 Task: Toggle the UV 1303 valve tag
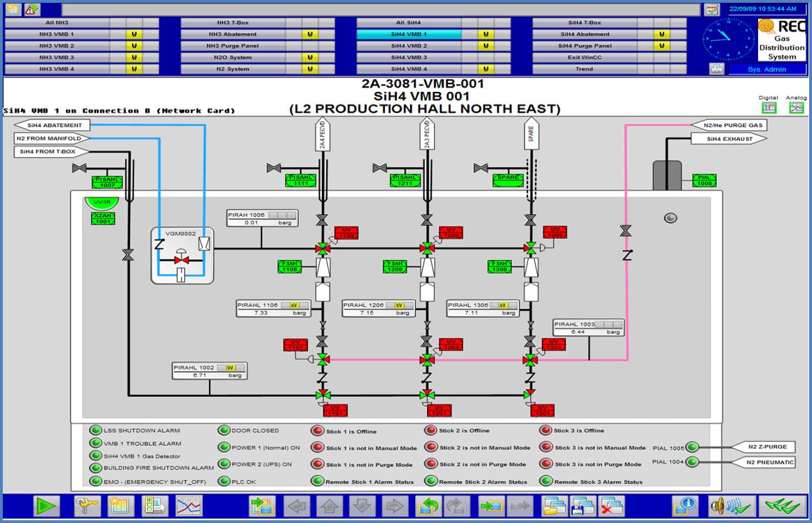[x=553, y=344]
